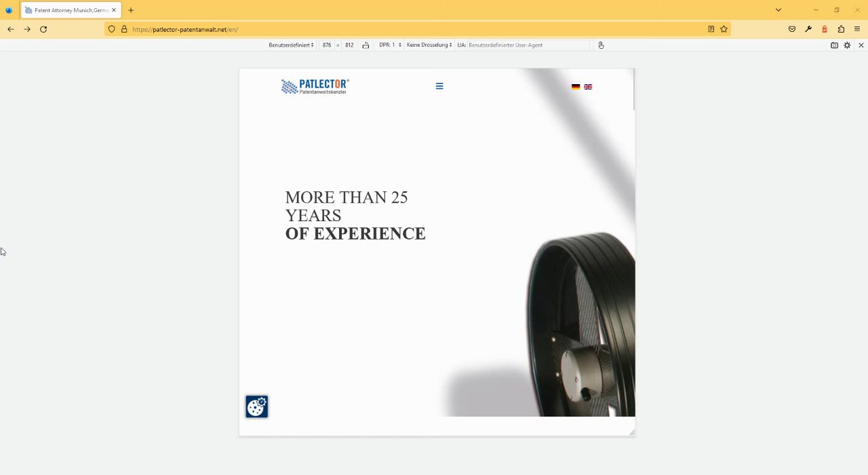Open the site's hamburger navigation menu
This screenshot has height=475, width=868.
(x=439, y=86)
